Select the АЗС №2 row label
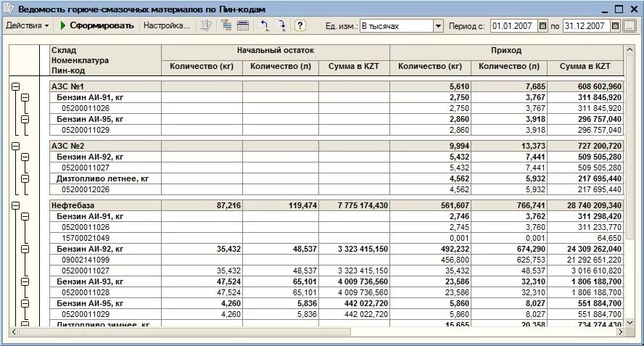 (67, 146)
